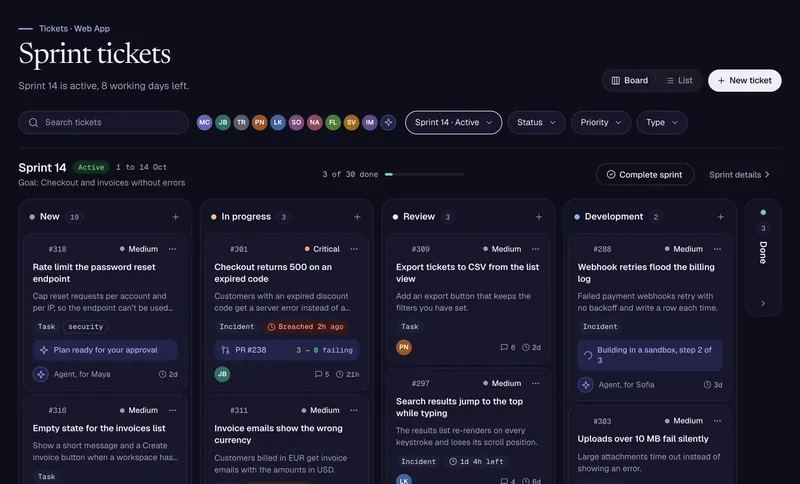Click Complete sprint button

[645, 174]
